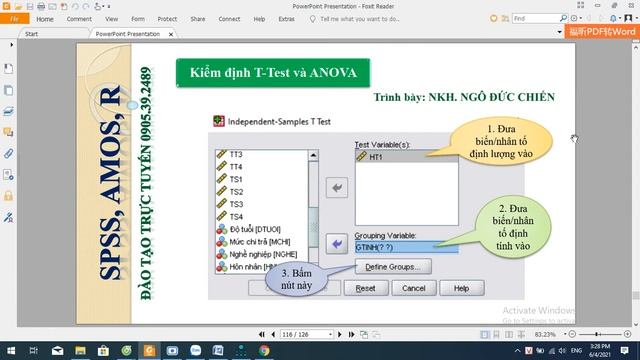
Task: Select the hand tool icon in quick toolbar
Action: coord(98,6)
